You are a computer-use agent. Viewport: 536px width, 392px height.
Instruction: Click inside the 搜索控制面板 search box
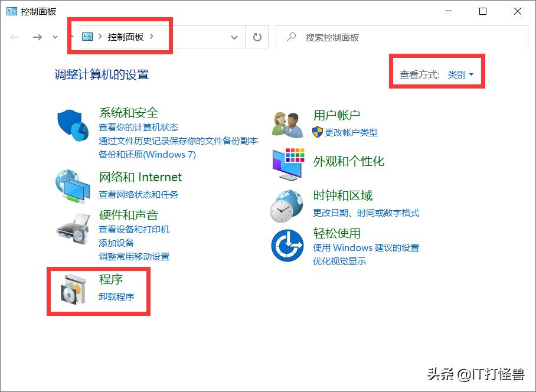(x=354, y=36)
